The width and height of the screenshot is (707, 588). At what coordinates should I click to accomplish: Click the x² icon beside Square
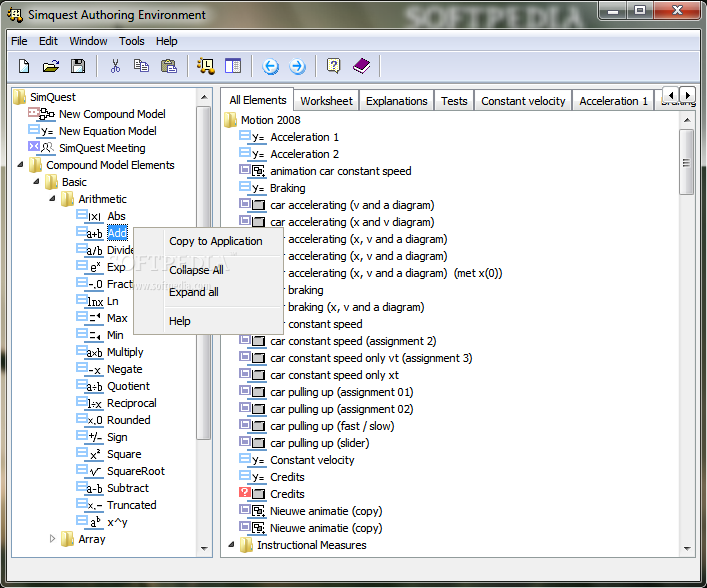[x=89, y=454]
